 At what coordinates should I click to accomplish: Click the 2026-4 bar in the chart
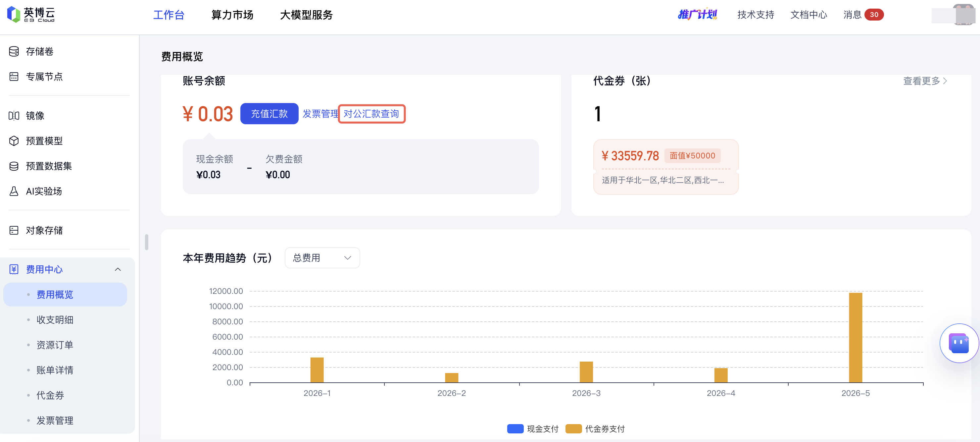click(x=721, y=375)
